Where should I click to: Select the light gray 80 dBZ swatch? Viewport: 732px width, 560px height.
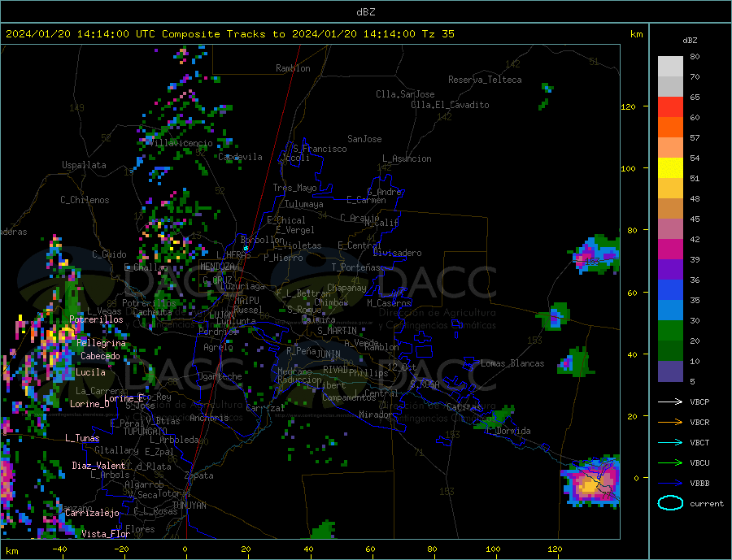pos(670,67)
